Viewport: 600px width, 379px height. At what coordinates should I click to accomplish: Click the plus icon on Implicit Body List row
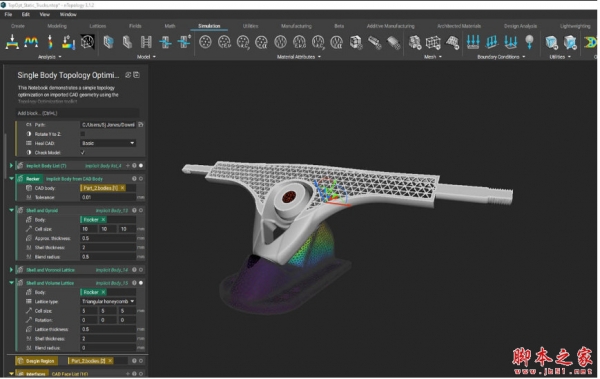tap(128, 166)
